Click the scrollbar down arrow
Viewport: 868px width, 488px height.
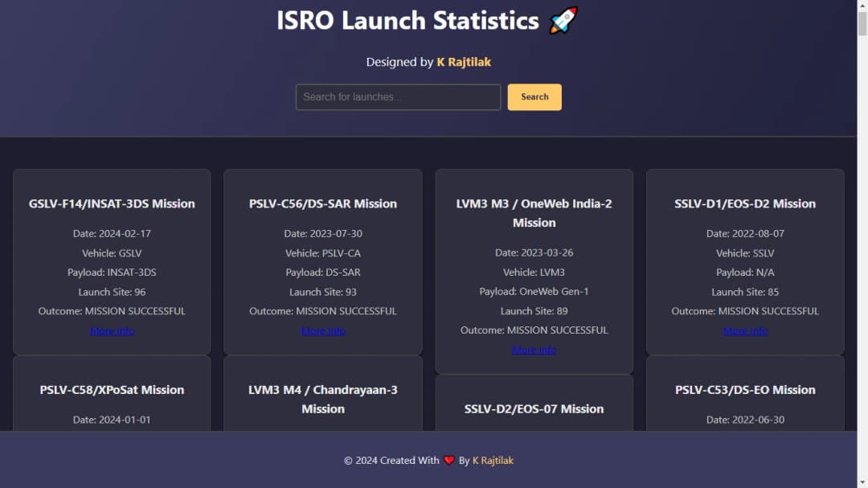(x=862, y=482)
